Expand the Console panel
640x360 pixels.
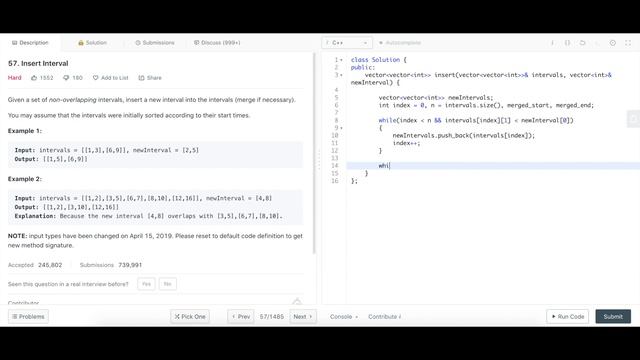pos(344,316)
